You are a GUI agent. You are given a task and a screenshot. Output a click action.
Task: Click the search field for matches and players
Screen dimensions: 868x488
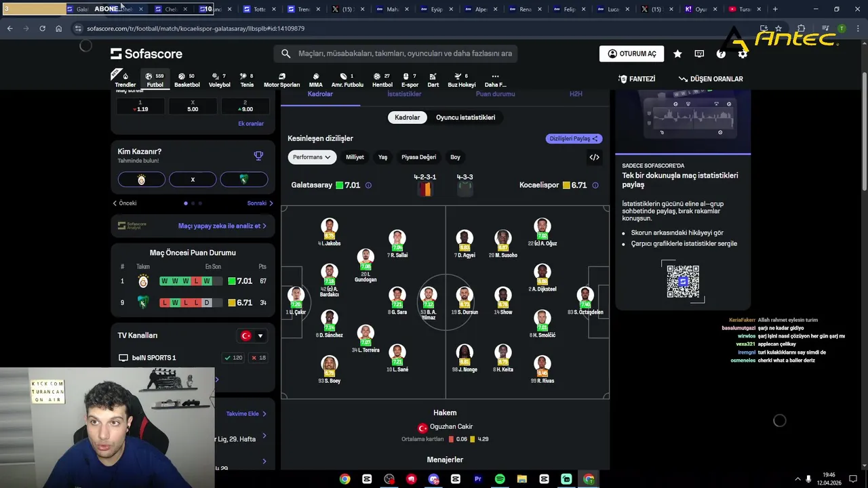[x=397, y=54]
